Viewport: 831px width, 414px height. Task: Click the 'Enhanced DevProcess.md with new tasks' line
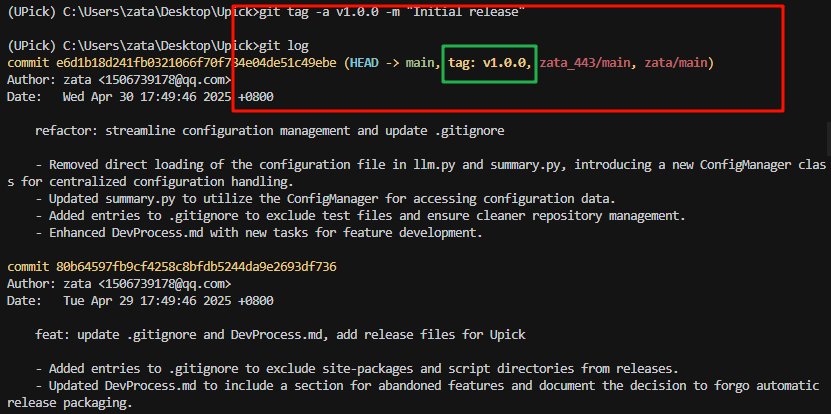tap(259, 233)
